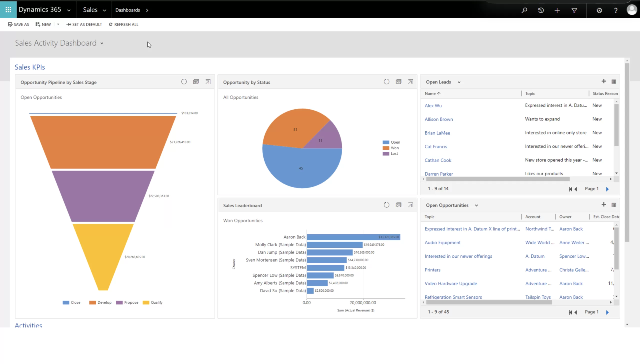Viewport: 640px width, 364px height.
Task: Open the app launcher waffle icon
Action: [x=8, y=10]
